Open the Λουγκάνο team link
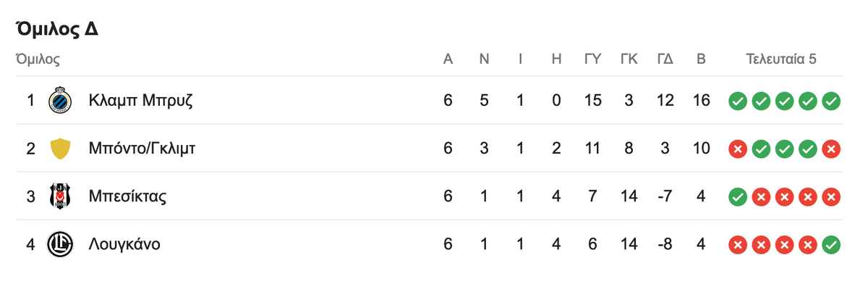 tap(124, 245)
